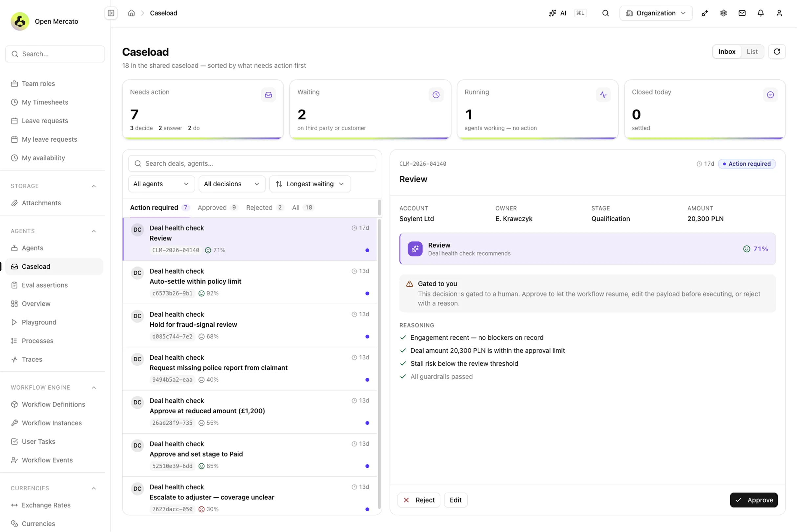The width and height of the screenshot is (798, 532).
Task: Open notifications bell icon
Action: point(761,13)
